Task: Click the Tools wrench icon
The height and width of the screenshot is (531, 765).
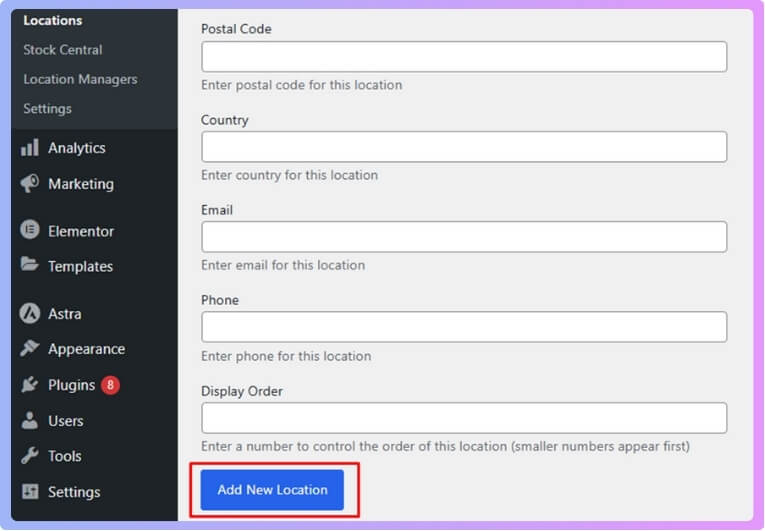Action: click(30, 456)
